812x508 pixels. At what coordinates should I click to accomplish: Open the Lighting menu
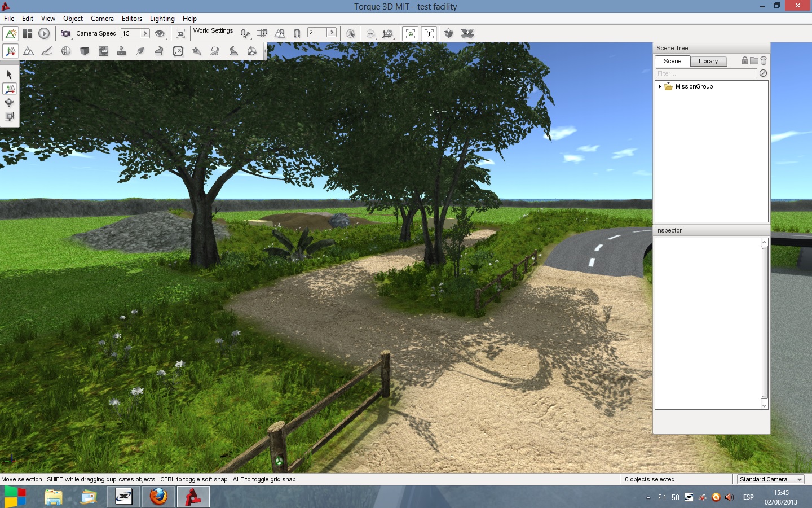point(162,19)
